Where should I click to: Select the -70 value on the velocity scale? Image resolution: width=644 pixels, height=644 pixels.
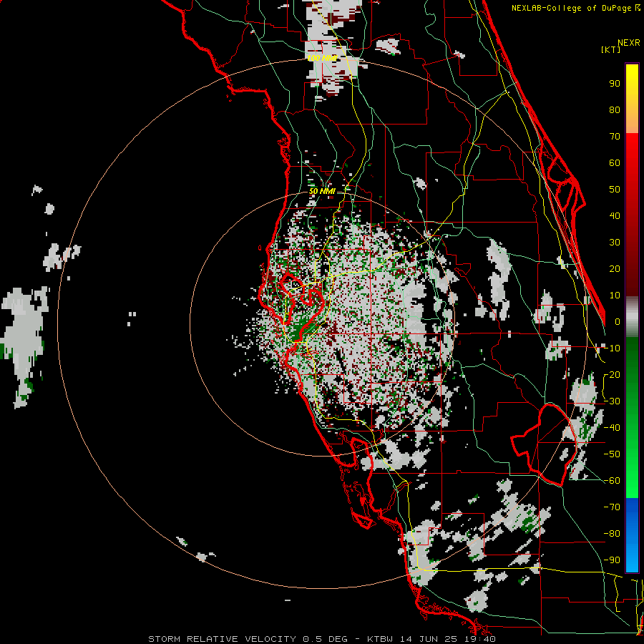[x=612, y=507]
